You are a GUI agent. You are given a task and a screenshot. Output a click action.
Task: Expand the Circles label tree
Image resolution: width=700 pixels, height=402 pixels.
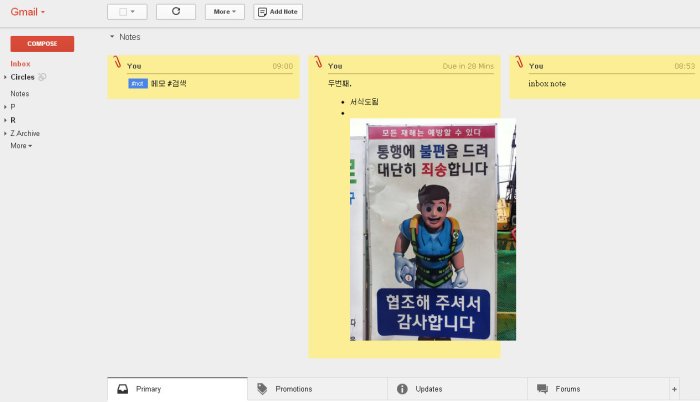pos(5,77)
